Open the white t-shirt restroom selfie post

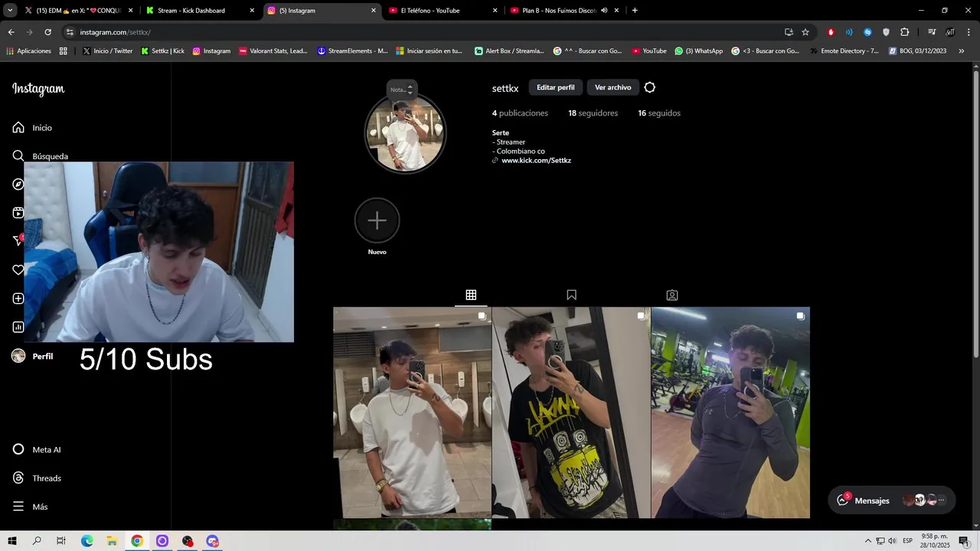412,412
